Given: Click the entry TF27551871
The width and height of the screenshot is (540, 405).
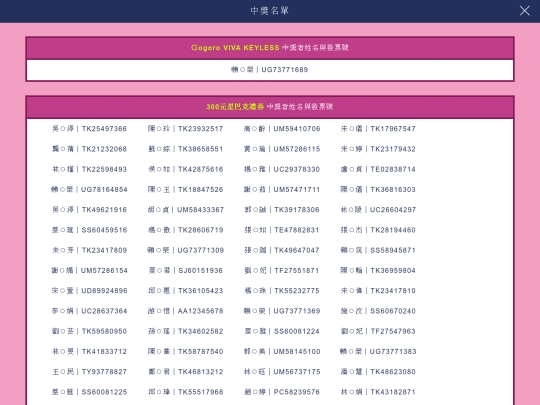Looking at the screenshot, I should coord(282,271).
